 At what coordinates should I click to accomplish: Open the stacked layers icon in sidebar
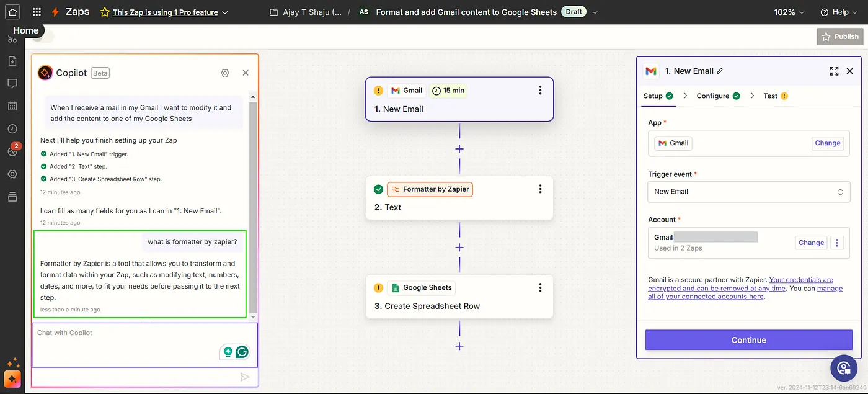(12, 197)
